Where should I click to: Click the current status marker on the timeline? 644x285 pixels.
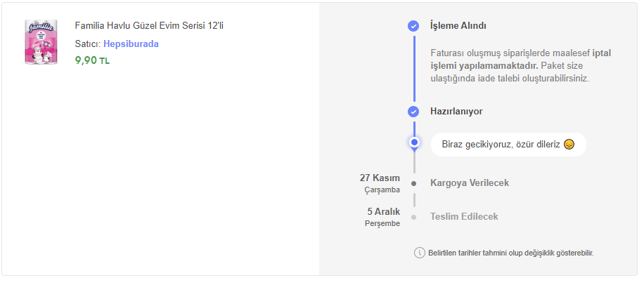click(414, 142)
